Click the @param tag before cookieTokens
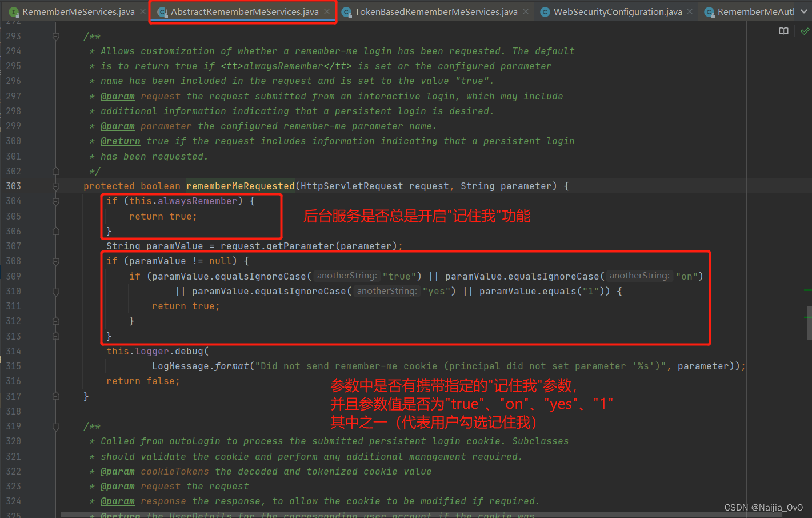This screenshot has height=518, width=812. click(x=118, y=471)
